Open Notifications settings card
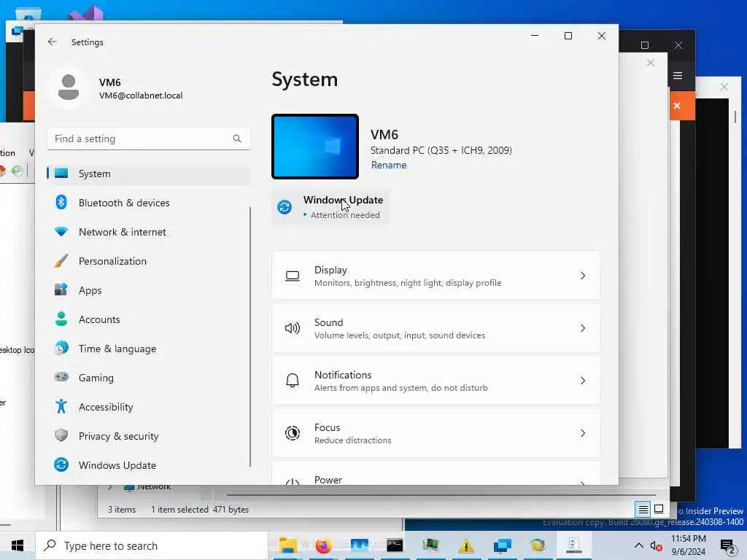 436,381
